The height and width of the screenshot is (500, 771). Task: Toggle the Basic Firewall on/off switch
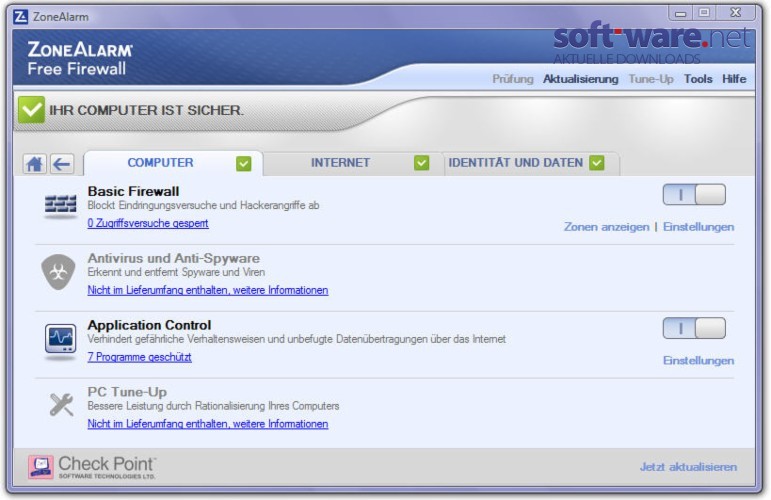click(694, 195)
